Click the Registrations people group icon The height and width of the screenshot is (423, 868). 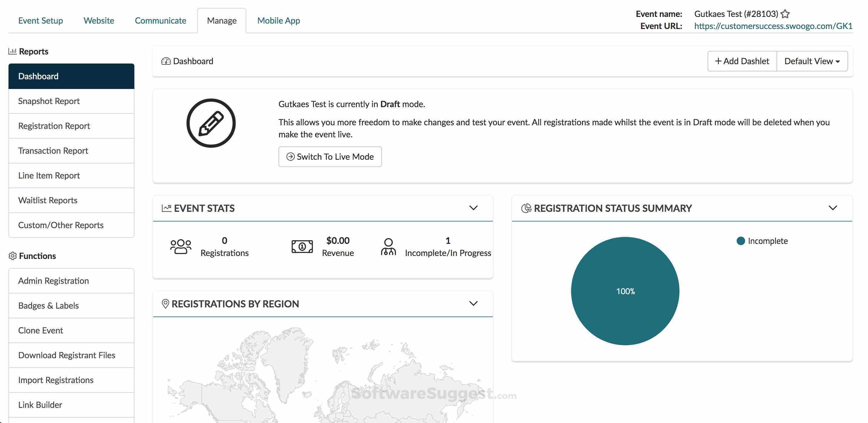(x=181, y=247)
